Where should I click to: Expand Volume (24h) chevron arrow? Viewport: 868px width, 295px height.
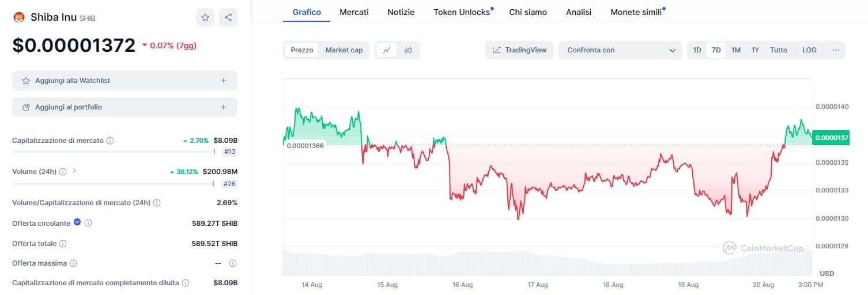(74, 171)
